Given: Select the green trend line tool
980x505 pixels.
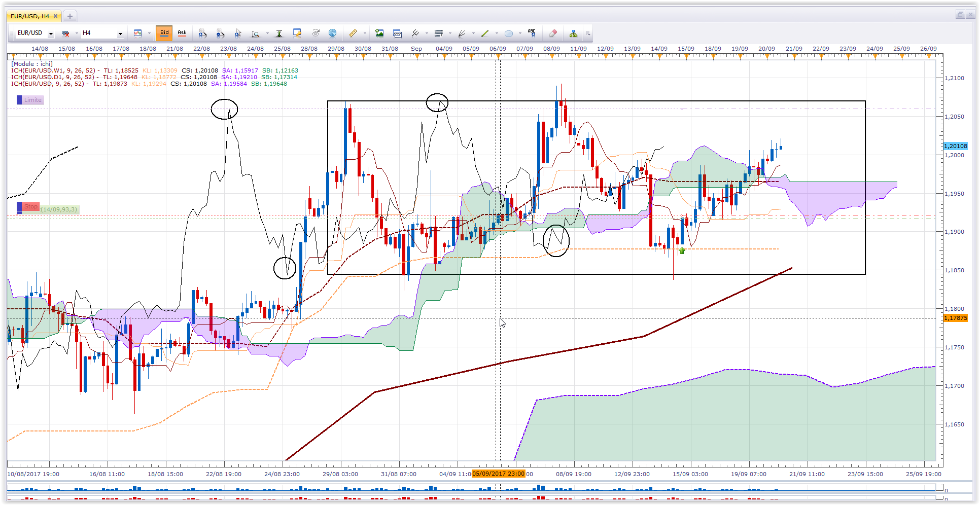Looking at the screenshot, I should coord(485,33).
